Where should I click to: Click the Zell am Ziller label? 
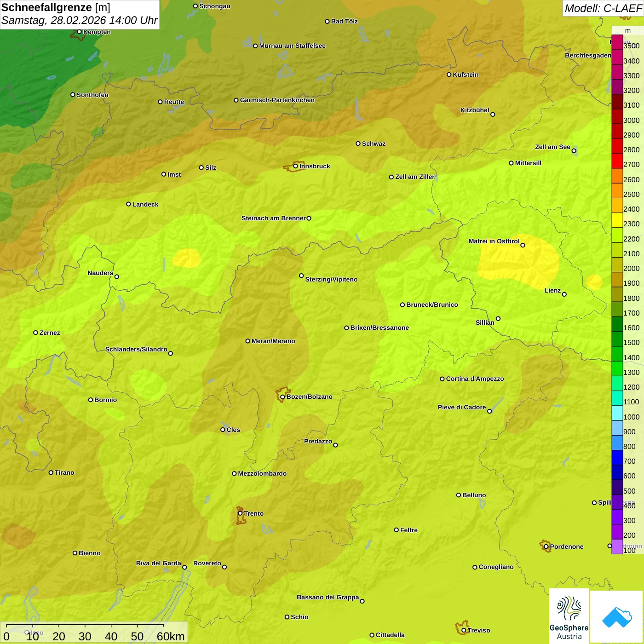coord(415,177)
